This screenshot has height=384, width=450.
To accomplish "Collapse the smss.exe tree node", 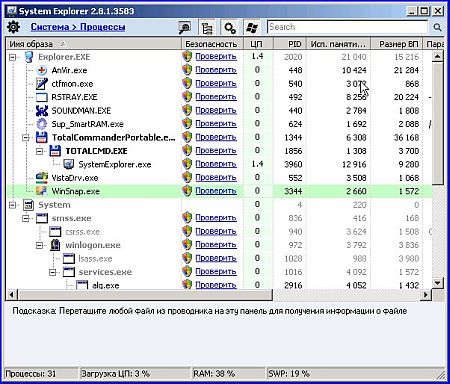I will point(26,219).
